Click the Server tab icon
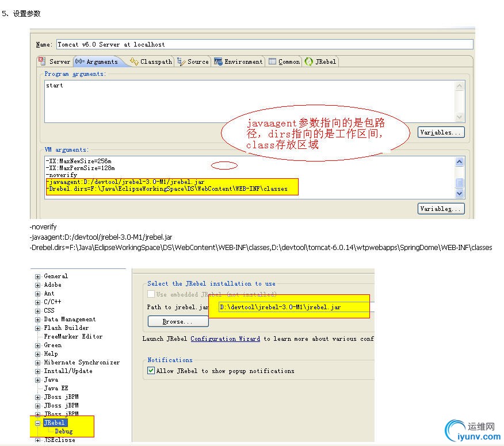This screenshot has height=446, width=504. pyautogui.click(x=42, y=61)
